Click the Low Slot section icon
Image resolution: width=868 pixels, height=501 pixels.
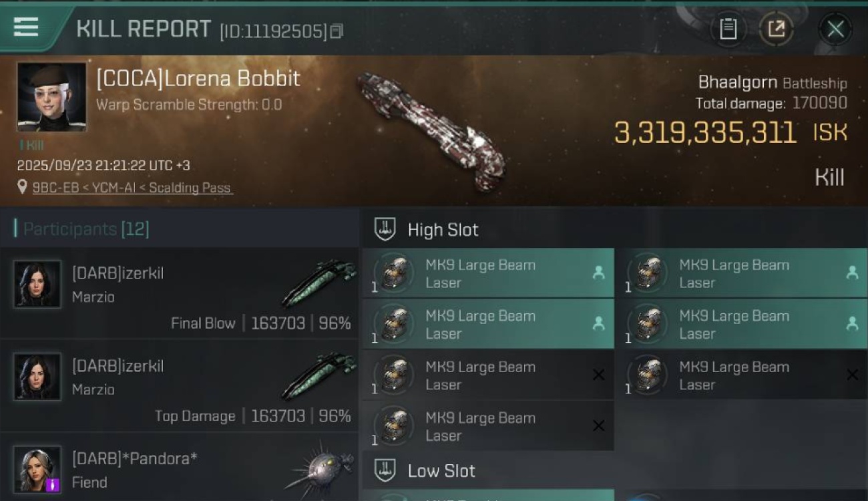tap(385, 470)
